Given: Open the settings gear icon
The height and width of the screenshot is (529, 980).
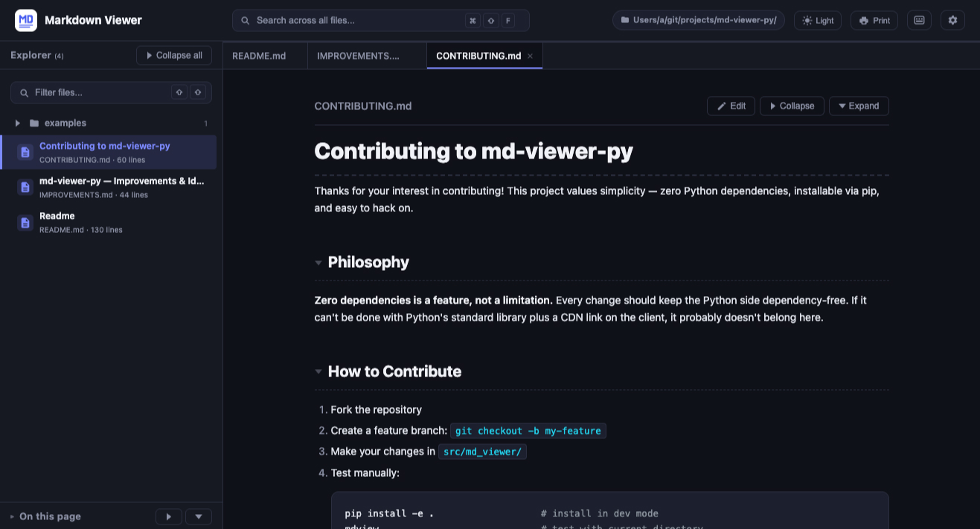Looking at the screenshot, I should [x=952, y=20].
